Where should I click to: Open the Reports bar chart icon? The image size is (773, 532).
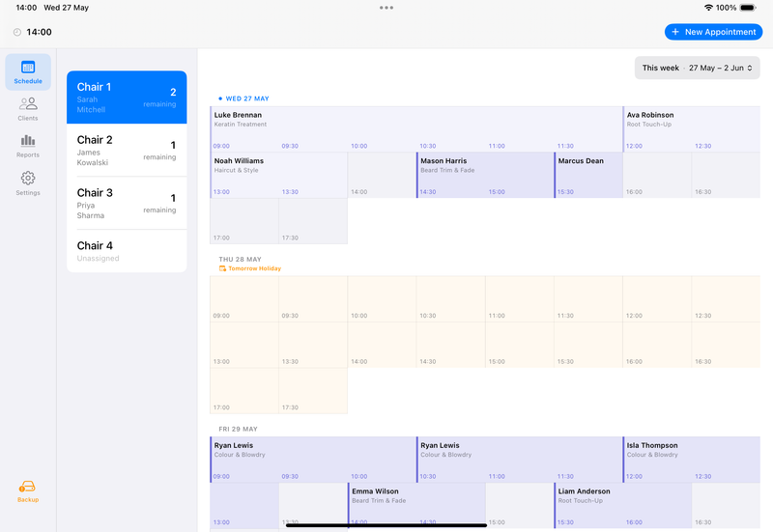28,141
